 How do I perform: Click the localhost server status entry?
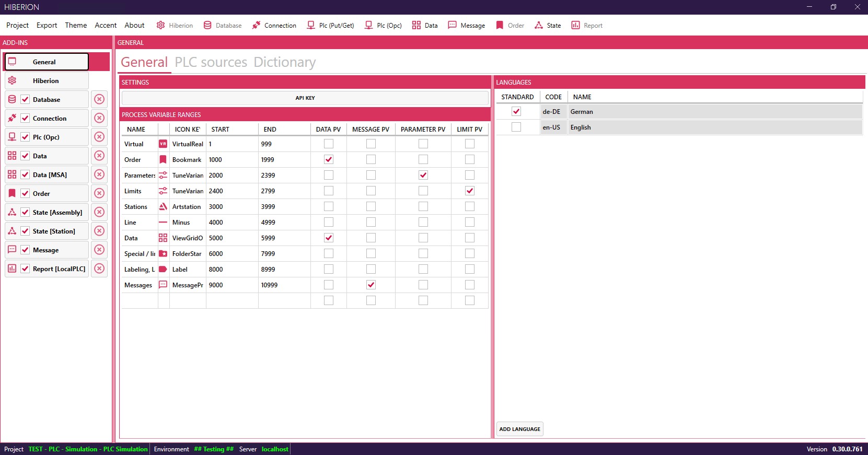click(x=275, y=449)
